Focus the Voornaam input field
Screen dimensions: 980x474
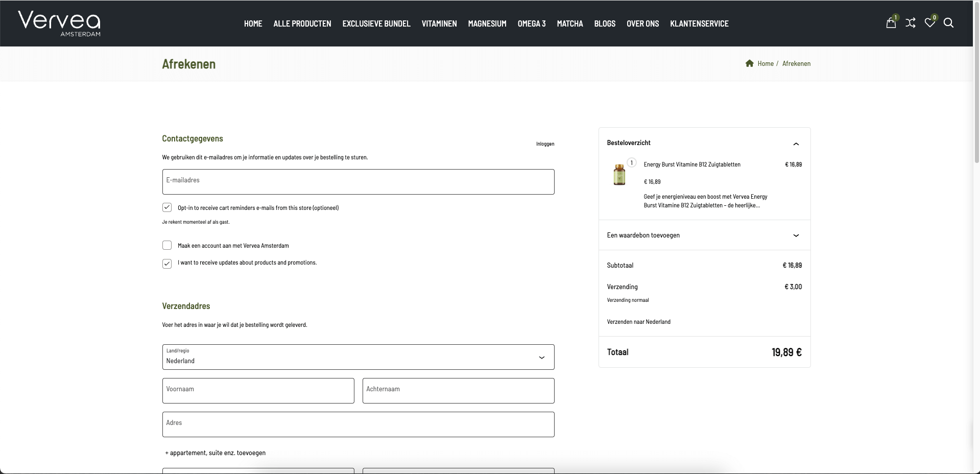coord(258,391)
